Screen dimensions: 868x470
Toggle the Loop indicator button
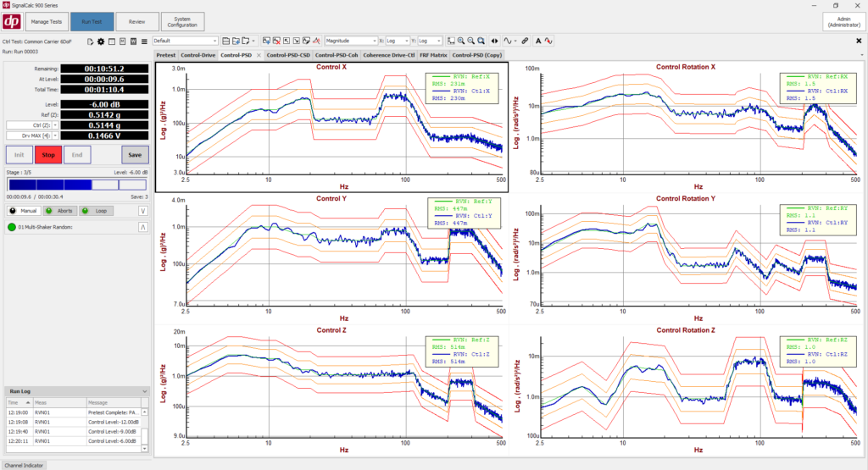(97, 210)
